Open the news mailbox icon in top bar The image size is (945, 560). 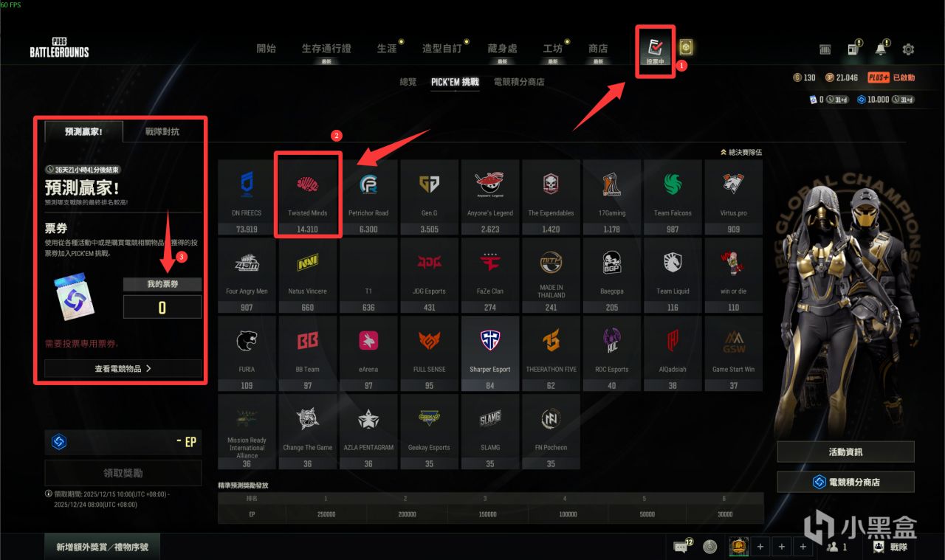click(853, 49)
